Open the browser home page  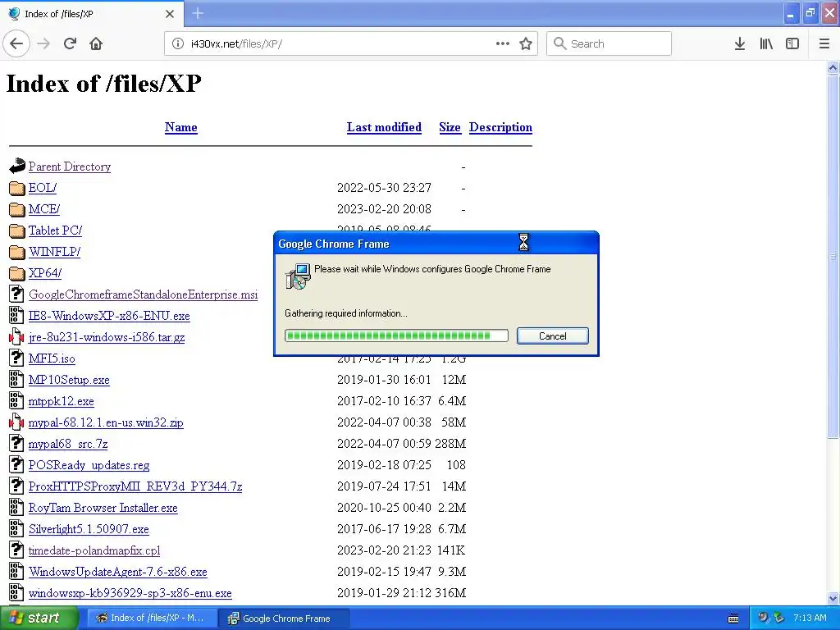(96, 43)
